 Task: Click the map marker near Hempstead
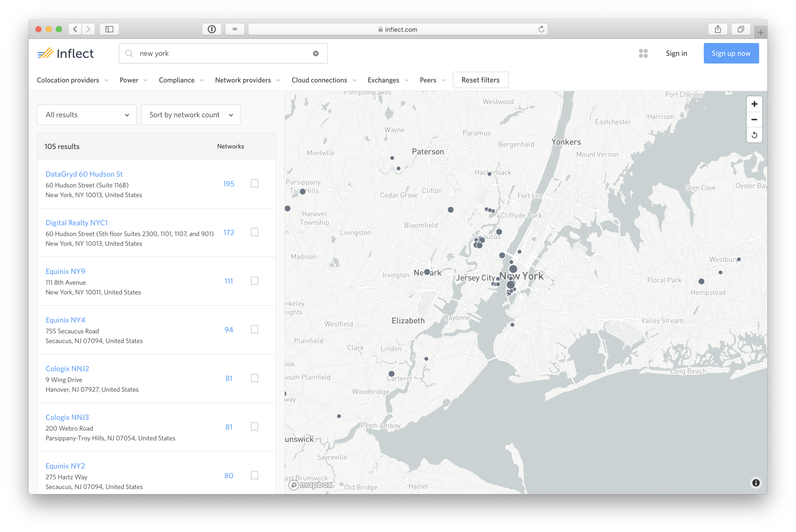pyautogui.click(x=701, y=281)
